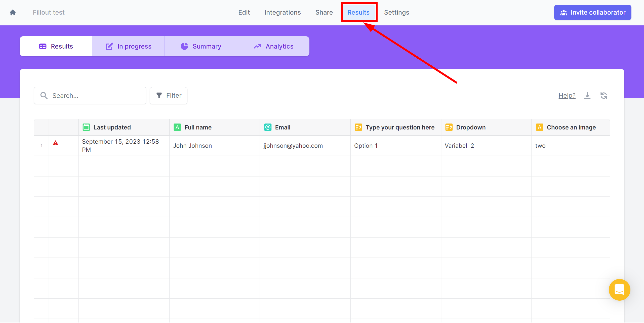Click Invite collaborator button
Screen dimensions: 644x323
coord(593,12)
